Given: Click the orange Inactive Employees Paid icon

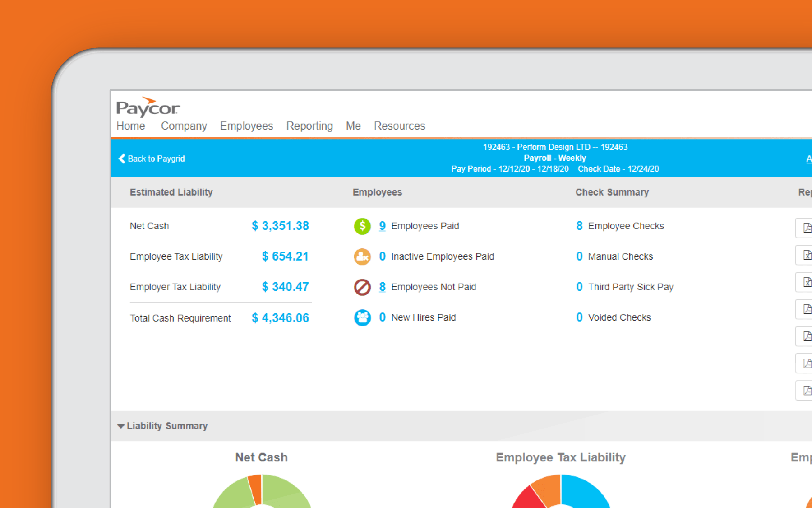Looking at the screenshot, I should (x=362, y=256).
